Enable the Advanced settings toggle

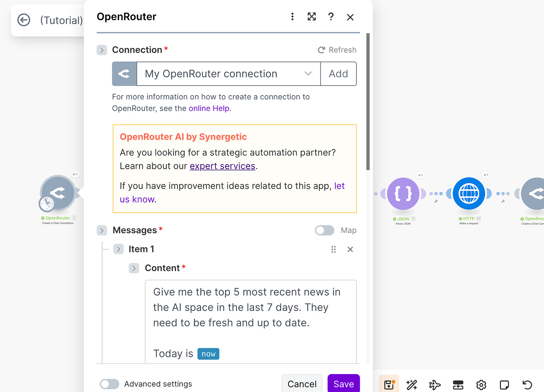coord(109,384)
